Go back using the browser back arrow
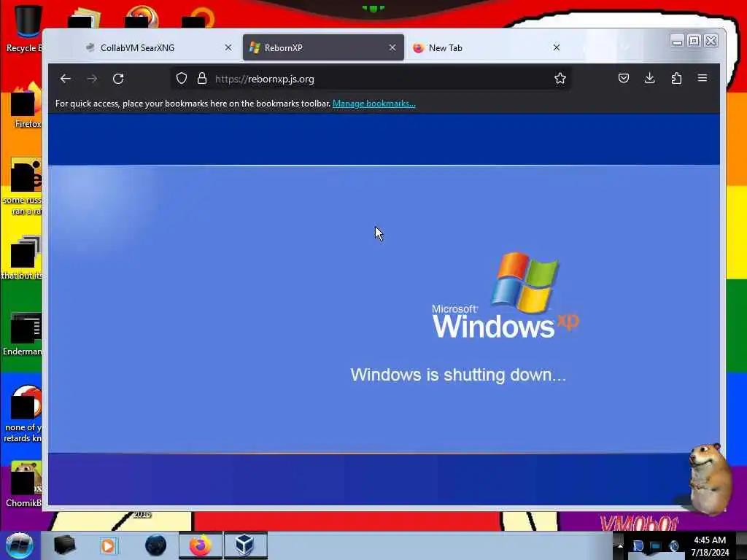The image size is (747, 560). pyautogui.click(x=65, y=79)
